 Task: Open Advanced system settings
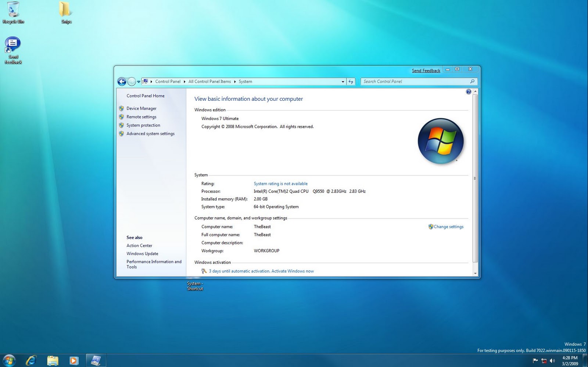pyautogui.click(x=151, y=134)
